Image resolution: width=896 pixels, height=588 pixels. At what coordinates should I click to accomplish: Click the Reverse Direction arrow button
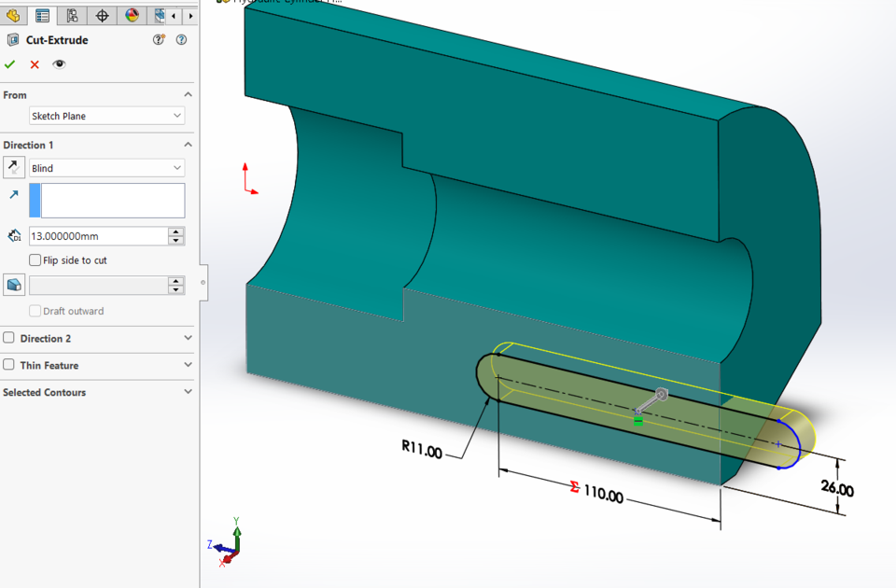12,166
